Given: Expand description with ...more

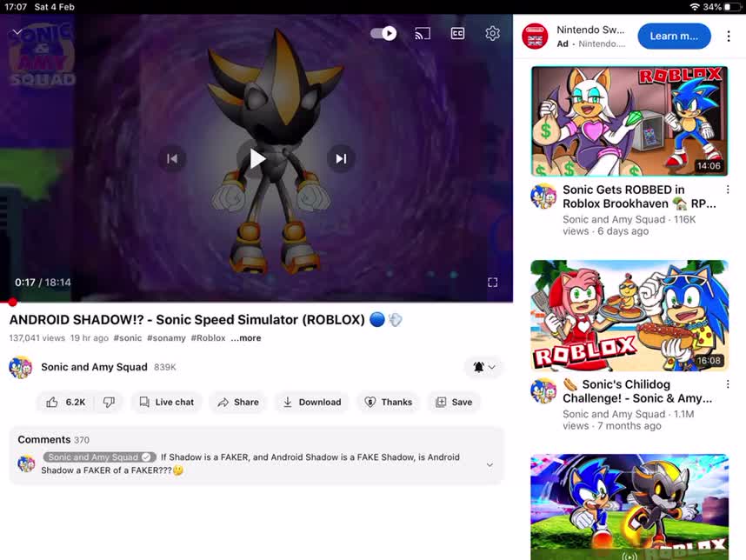Looking at the screenshot, I should pyautogui.click(x=246, y=337).
